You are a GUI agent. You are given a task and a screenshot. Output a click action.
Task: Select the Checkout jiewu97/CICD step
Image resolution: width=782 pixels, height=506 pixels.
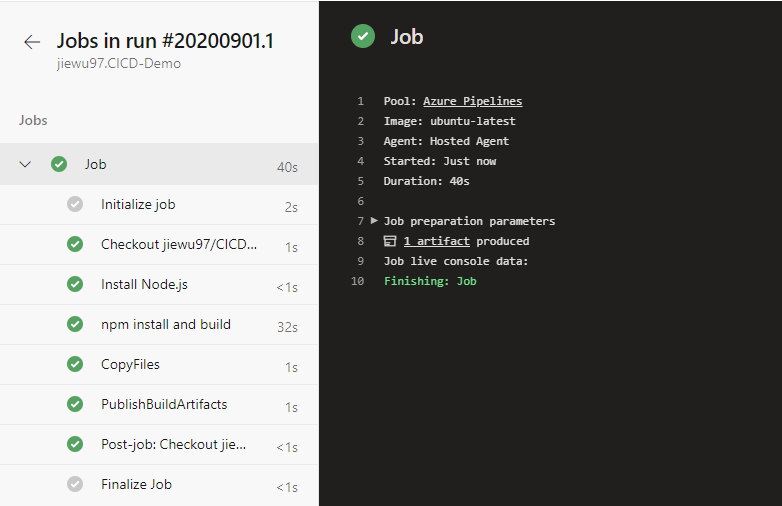pyautogui.click(x=159, y=245)
